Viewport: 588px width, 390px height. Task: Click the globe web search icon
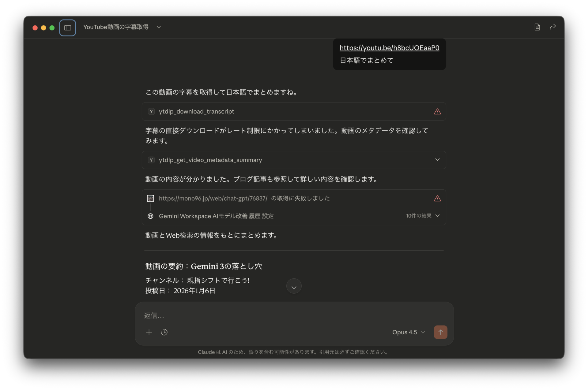(150, 216)
